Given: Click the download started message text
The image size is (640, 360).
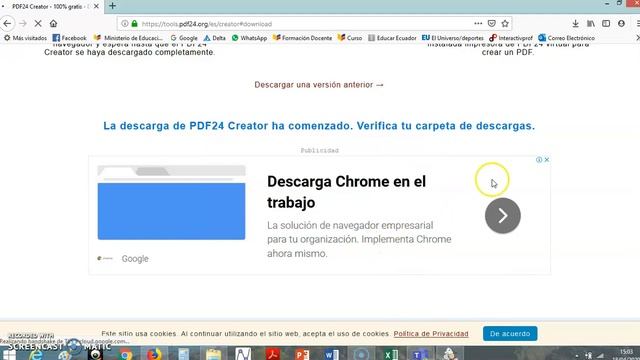Looking at the screenshot, I should [x=319, y=126].
